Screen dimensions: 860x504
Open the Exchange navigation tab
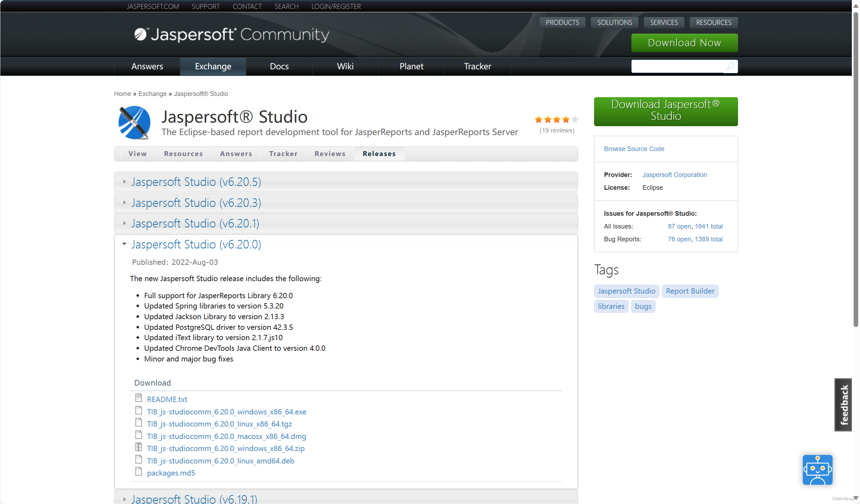213,66
